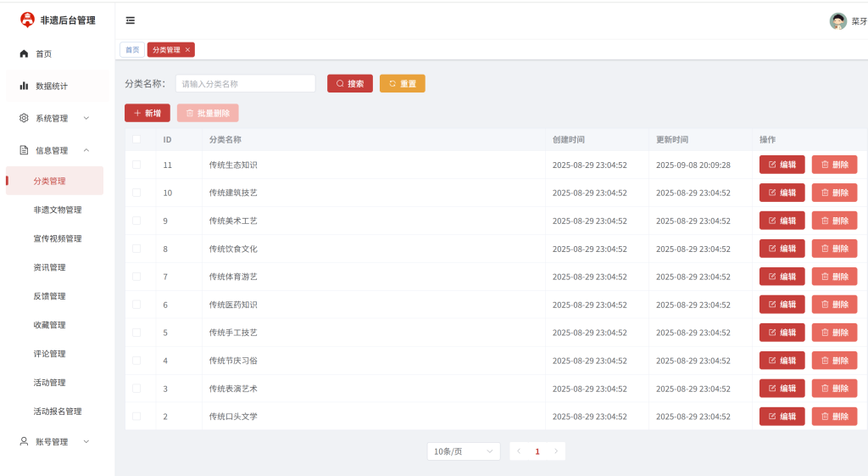This screenshot has height=476, width=868.
Task: Open 非遗文物管理 in the sidebar
Action: (x=58, y=210)
